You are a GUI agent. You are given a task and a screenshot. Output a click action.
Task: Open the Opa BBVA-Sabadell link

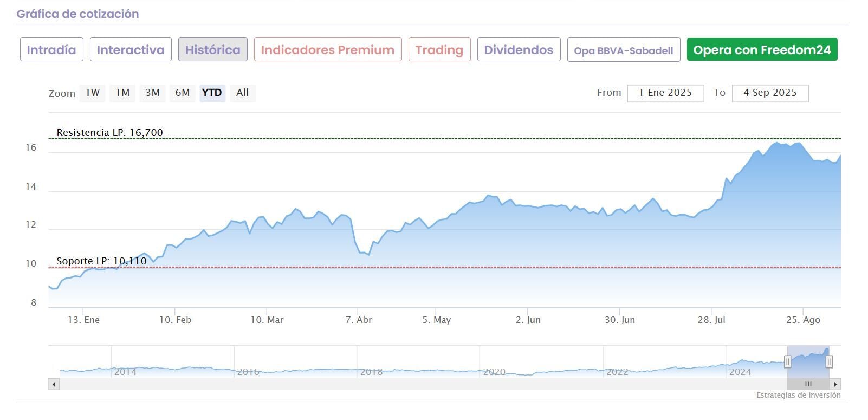624,50
